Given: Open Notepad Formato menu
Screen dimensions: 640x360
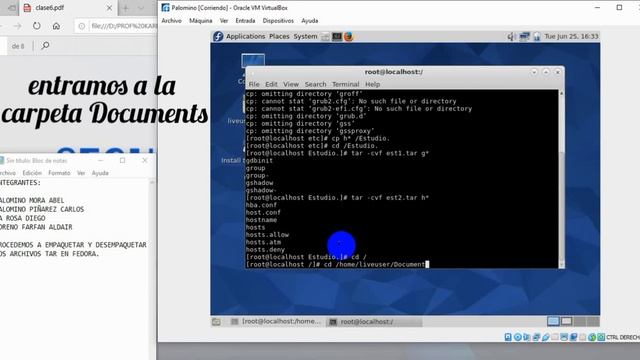Looking at the screenshot, I should pyautogui.click(x=59, y=173).
